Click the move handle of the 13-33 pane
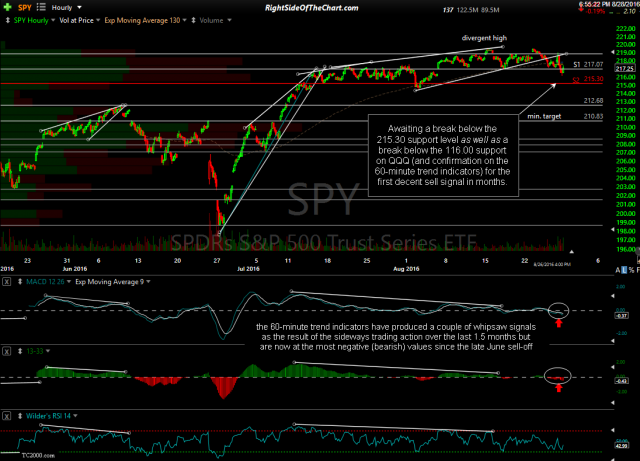The image size is (640, 461). click(x=20, y=351)
